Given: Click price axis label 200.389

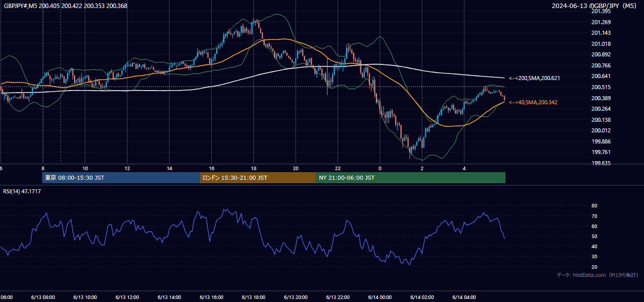Looking at the screenshot, I should pyautogui.click(x=601, y=98).
